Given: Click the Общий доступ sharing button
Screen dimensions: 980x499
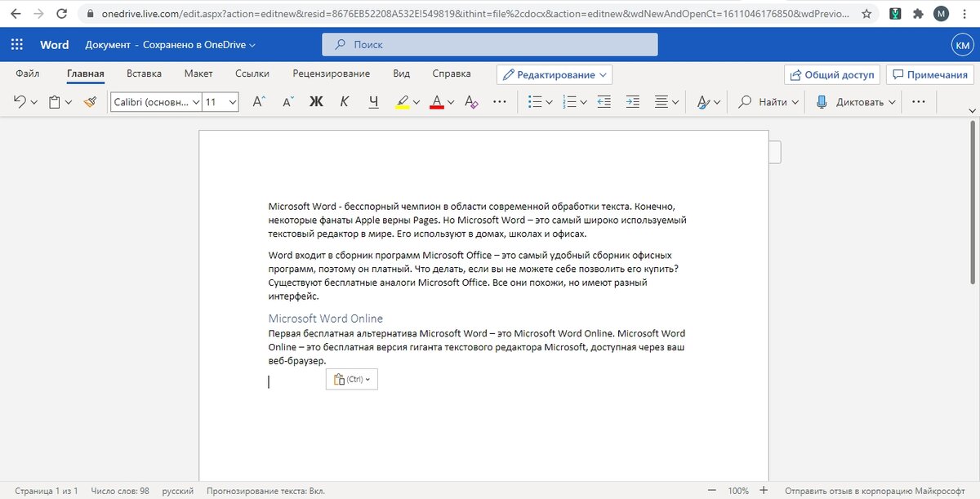Looking at the screenshot, I should 831,74.
